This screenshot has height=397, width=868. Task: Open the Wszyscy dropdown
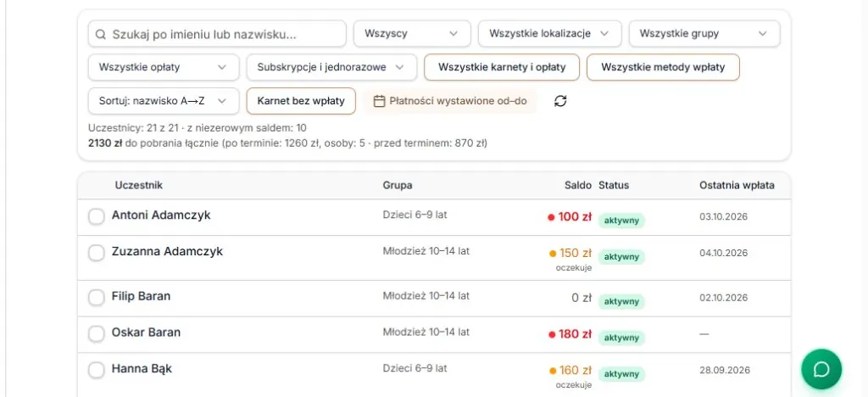tap(412, 34)
